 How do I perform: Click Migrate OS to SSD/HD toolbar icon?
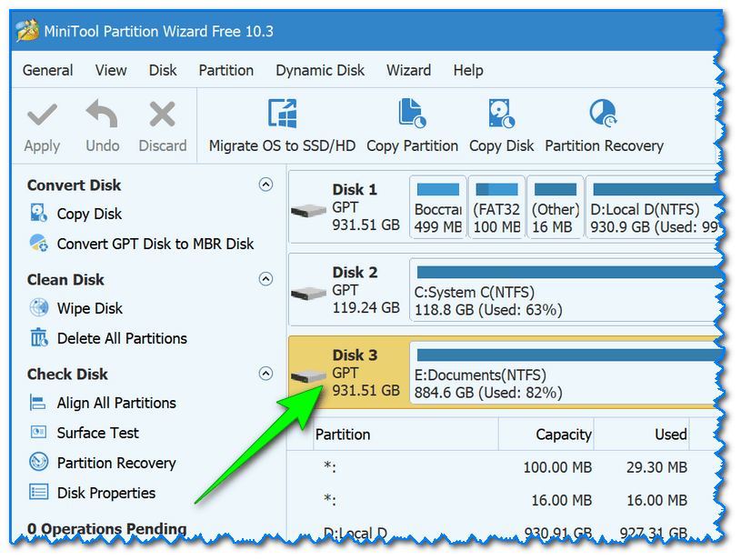point(282,115)
